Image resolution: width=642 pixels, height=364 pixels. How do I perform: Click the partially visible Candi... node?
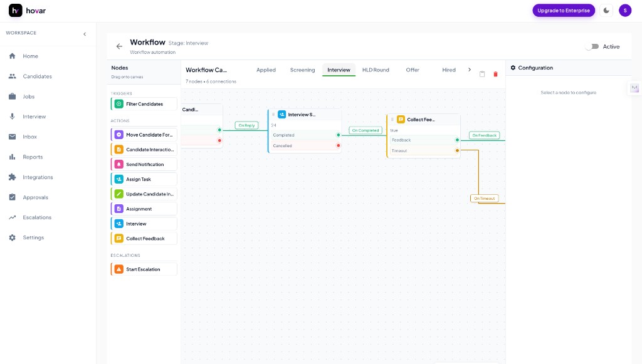(203, 125)
